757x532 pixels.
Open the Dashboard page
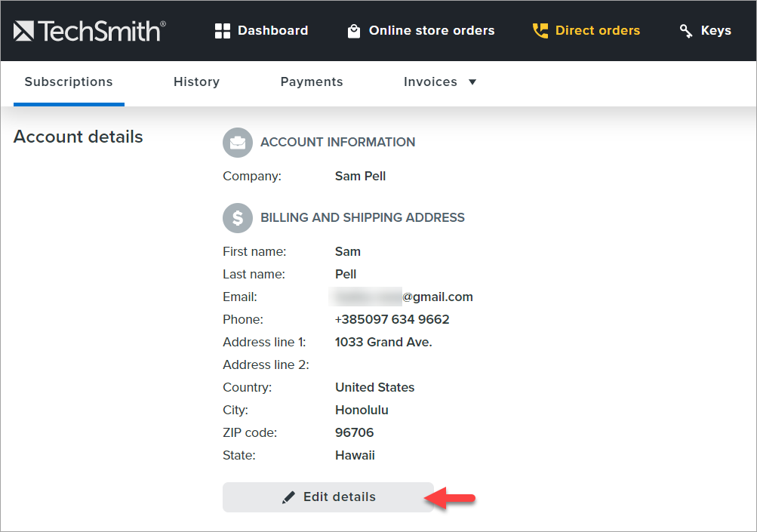(x=272, y=30)
